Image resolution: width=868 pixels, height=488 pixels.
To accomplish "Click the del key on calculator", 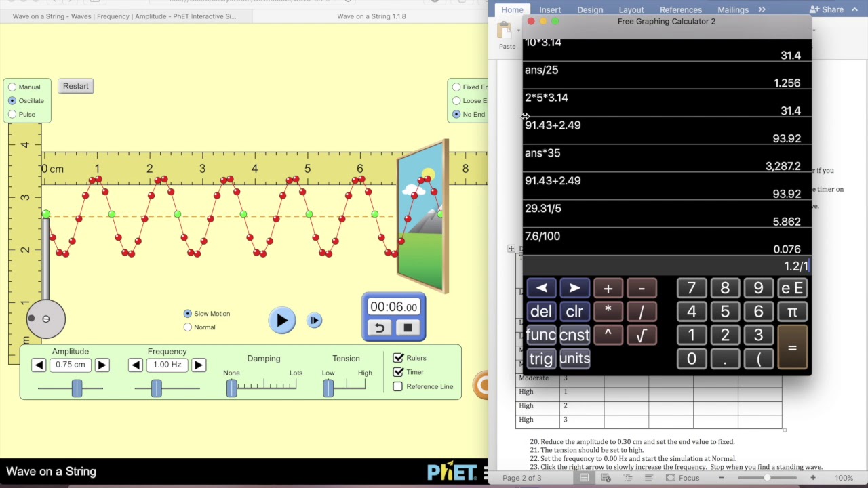I will [x=541, y=312].
